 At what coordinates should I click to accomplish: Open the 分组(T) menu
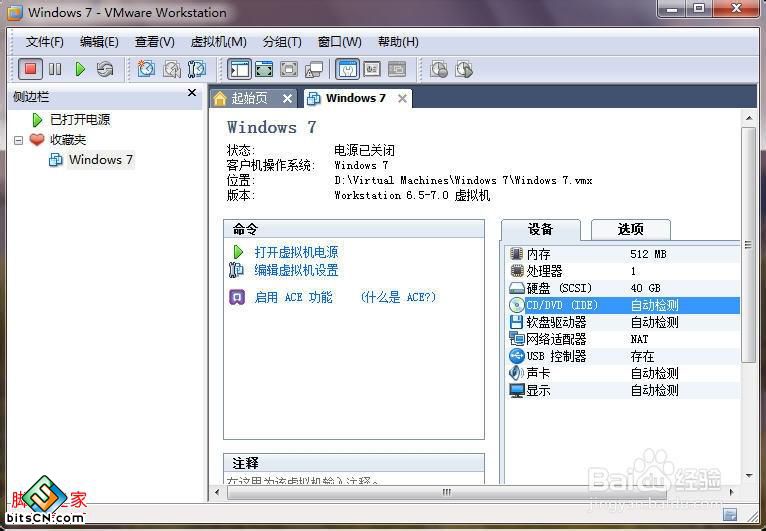[282, 42]
